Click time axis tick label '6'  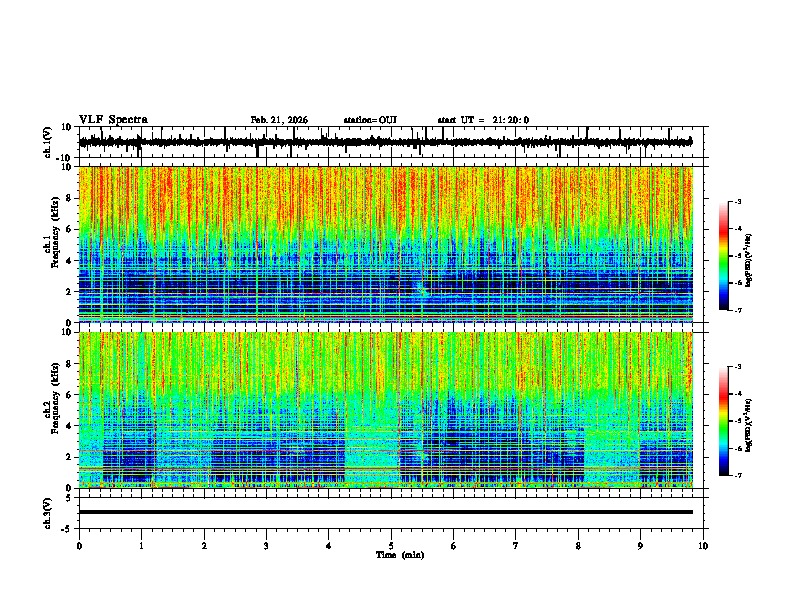pyautogui.click(x=454, y=546)
